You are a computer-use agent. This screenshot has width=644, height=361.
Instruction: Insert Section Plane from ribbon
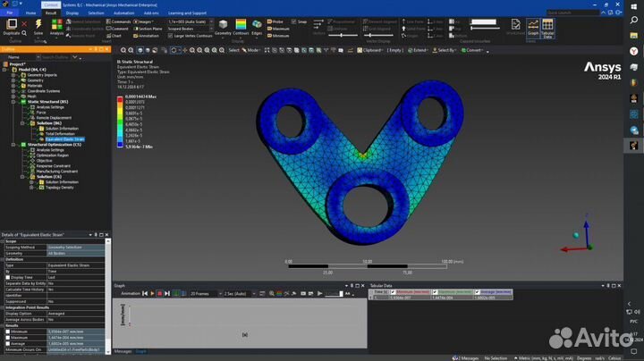pos(148,29)
